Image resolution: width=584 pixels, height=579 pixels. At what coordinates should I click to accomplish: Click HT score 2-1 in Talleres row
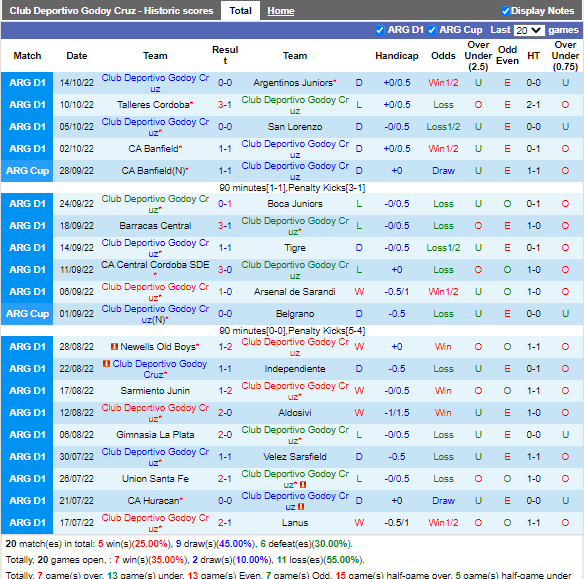click(533, 105)
